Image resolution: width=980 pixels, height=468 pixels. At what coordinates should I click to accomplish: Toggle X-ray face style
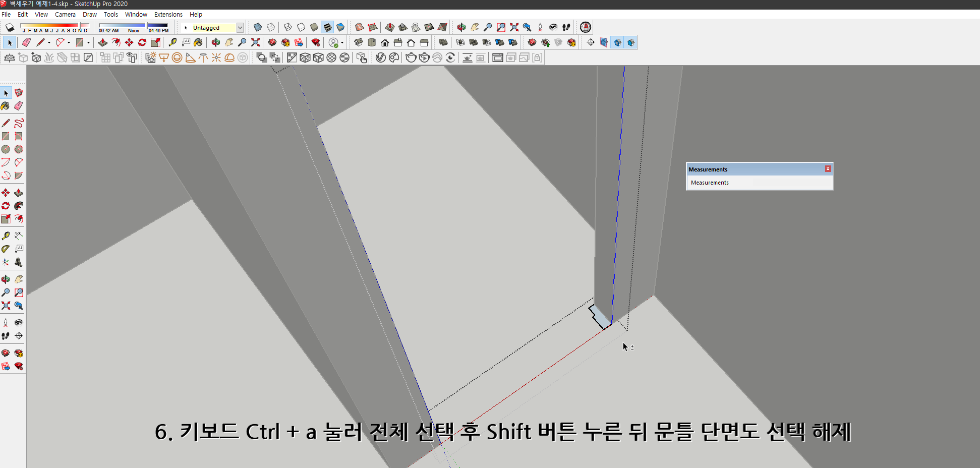[257, 27]
